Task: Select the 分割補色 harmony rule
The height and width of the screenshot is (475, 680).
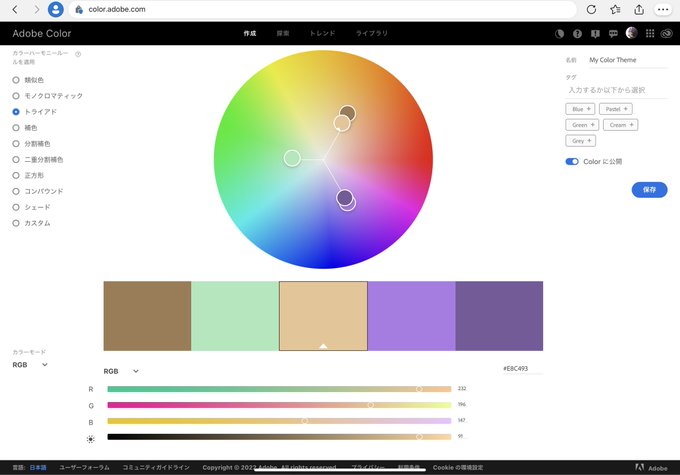Action: click(32, 144)
